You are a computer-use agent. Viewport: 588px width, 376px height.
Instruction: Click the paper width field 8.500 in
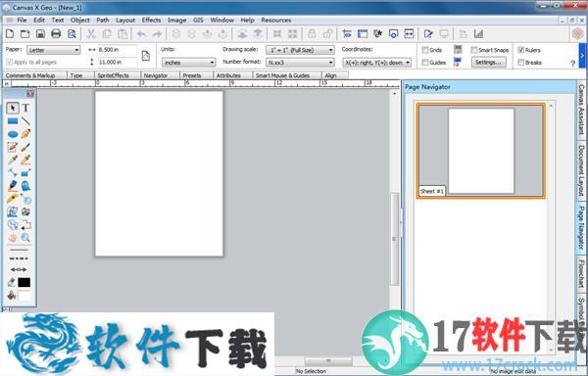tap(117, 49)
